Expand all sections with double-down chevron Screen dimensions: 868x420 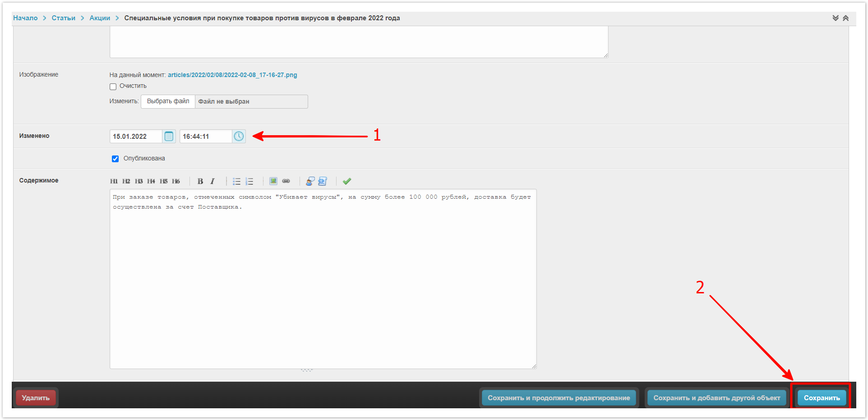(835, 18)
